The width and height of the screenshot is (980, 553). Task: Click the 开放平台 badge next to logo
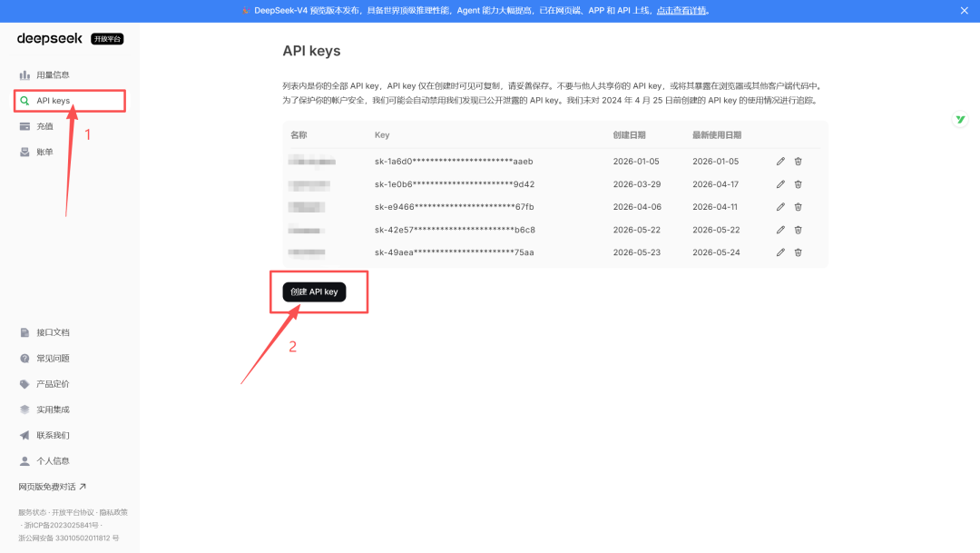click(107, 39)
